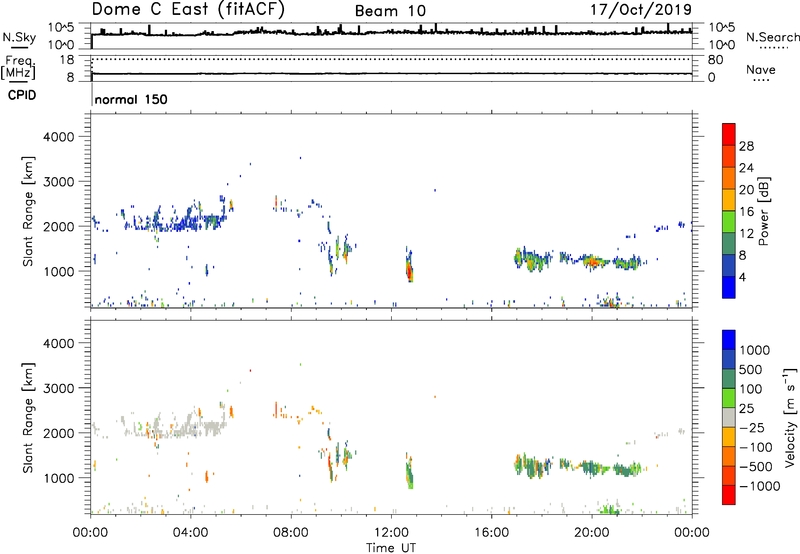Click the "N.Search" legend label

(x=772, y=37)
